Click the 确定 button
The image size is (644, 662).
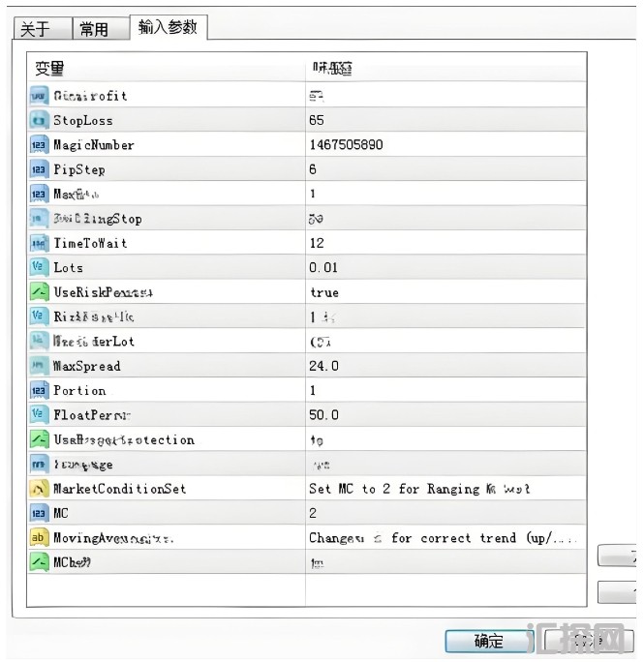(489, 641)
